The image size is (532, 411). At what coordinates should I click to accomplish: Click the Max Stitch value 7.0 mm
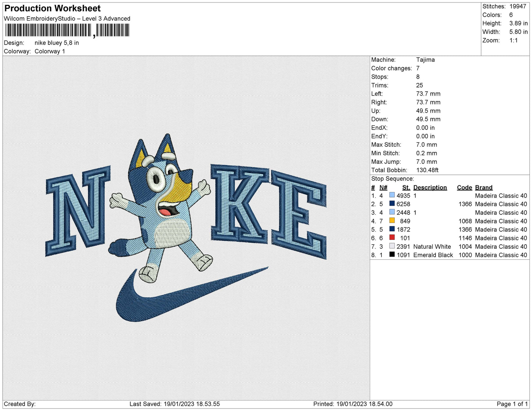pyautogui.click(x=427, y=145)
